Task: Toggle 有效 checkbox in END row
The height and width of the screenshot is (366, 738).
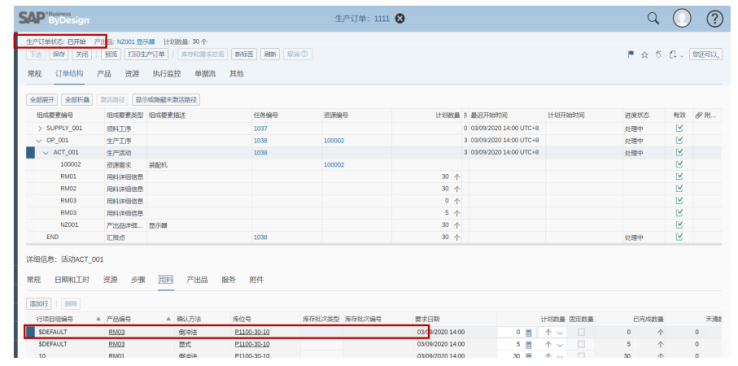Action: coord(679,237)
